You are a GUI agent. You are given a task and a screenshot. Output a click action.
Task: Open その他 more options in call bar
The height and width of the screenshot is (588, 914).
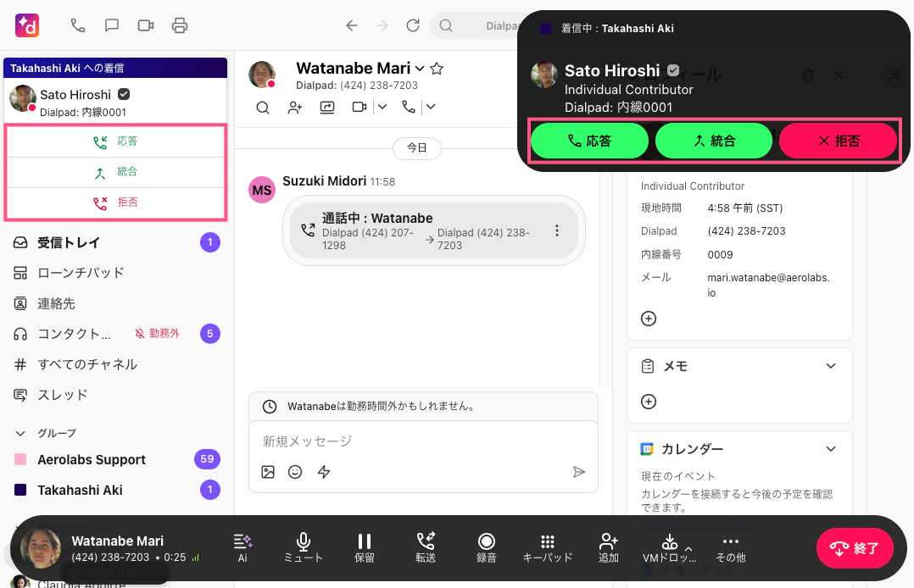coord(730,548)
